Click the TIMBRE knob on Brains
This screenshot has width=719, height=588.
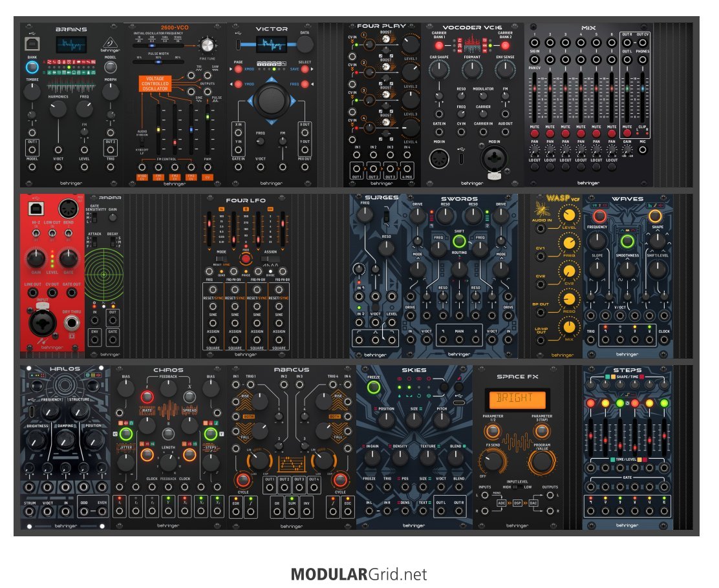(32, 92)
